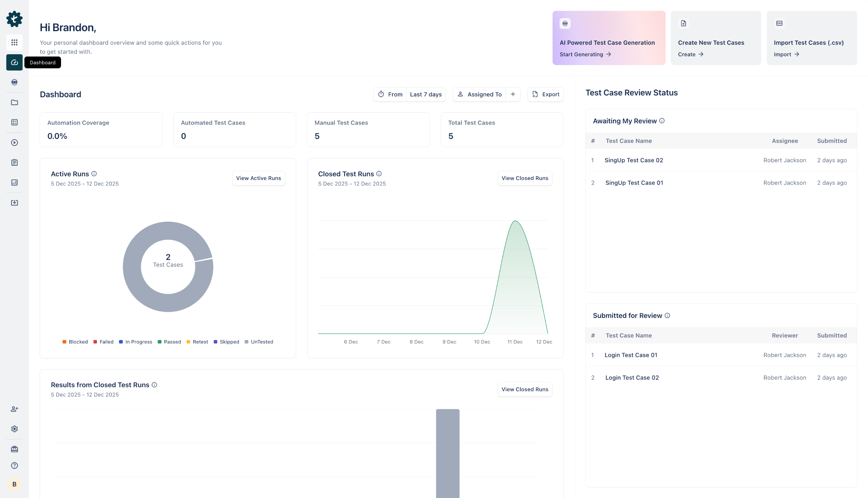Open SingUp Test Case 02 row
This screenshot has width=868, height=498.
[633, 160]
